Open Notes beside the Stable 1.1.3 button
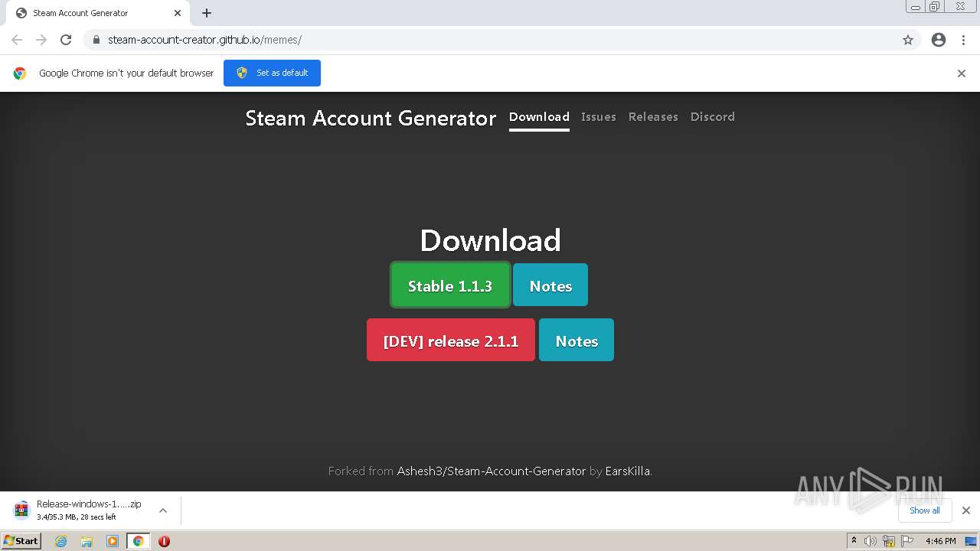This screenshot has height=551, width=980. (x=550, y=285)
